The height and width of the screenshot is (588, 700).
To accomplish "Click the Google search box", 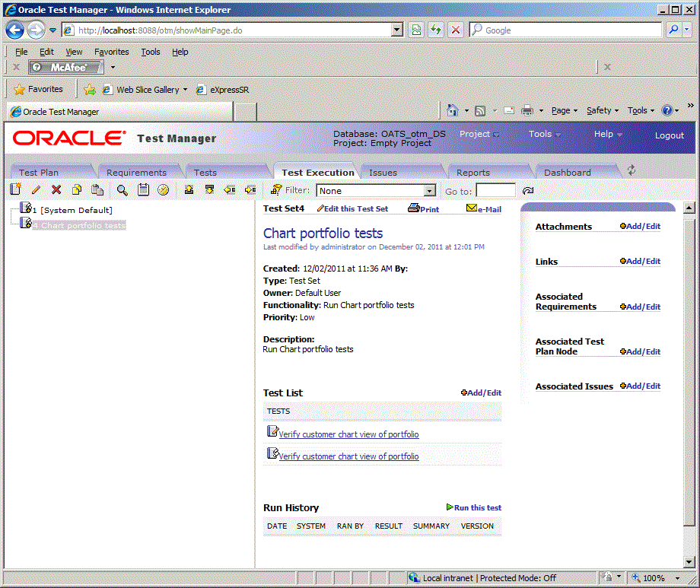I will click(565, 30).
